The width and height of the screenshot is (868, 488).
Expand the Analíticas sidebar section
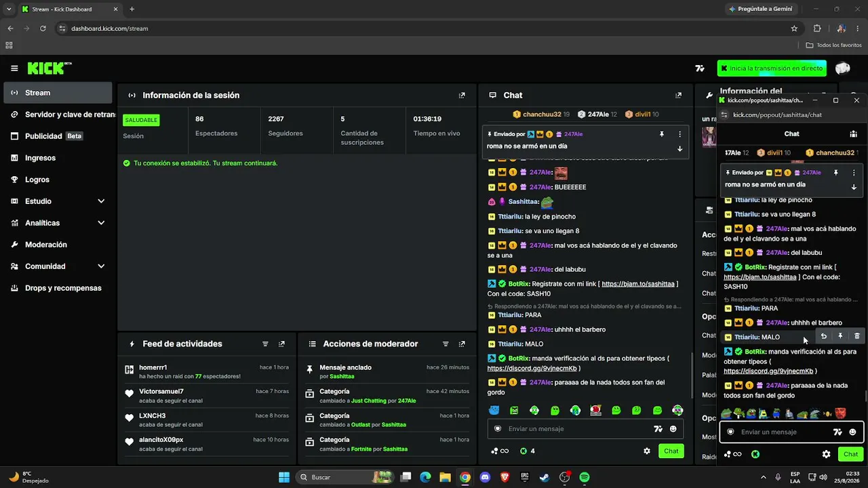101,223
